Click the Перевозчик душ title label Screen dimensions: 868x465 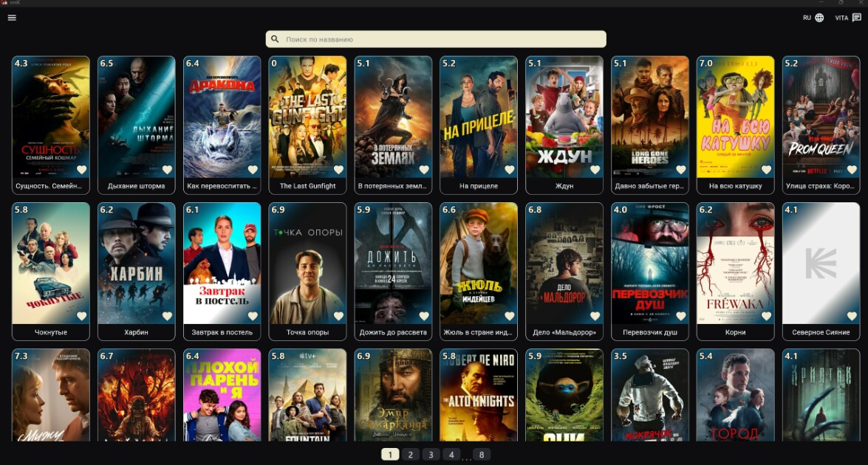(x=650, y=332)
